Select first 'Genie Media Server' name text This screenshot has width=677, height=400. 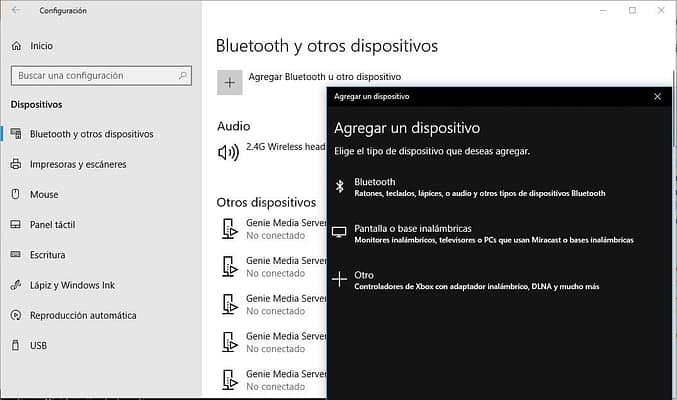pos(286,223)
